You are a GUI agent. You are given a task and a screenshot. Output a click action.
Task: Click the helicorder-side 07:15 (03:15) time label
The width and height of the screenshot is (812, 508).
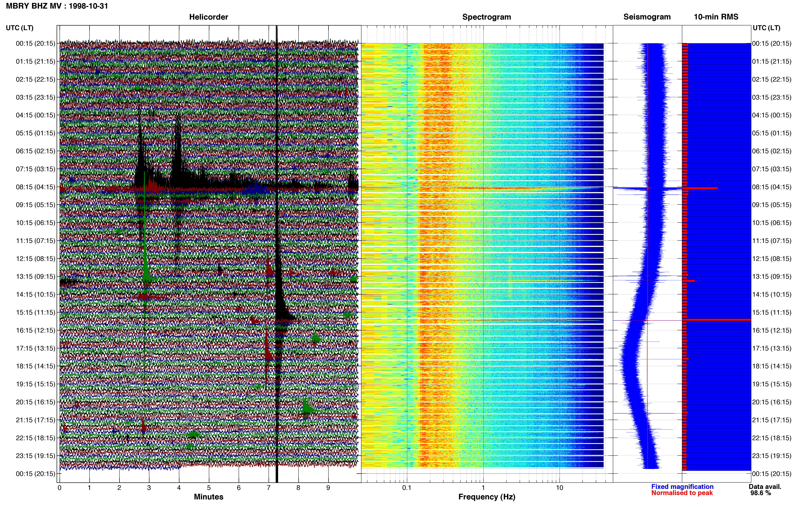click(36, 169)
